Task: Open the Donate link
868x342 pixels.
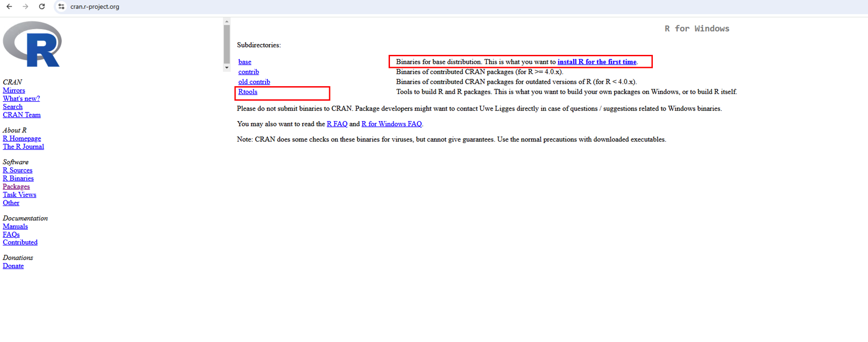Action: (13, 266)
